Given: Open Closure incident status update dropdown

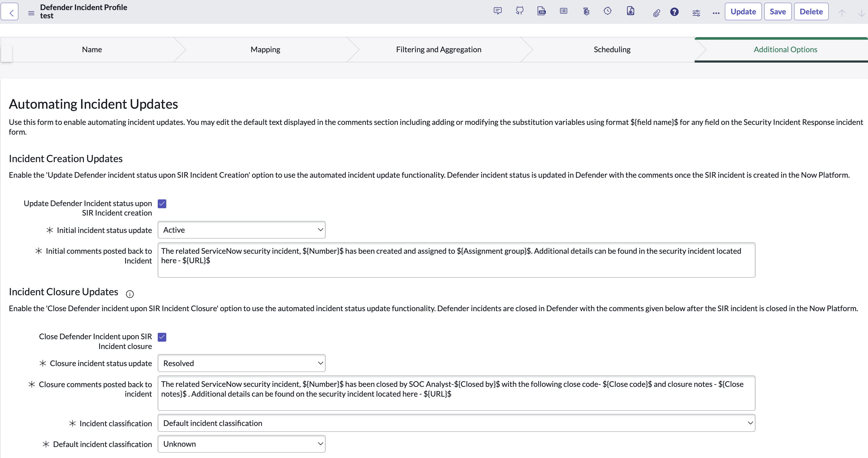Looking at the screenshot, I should pos(242,363).
